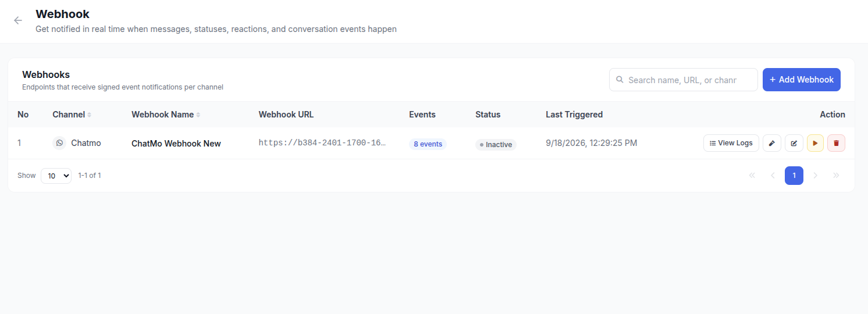Click the test tube icon for ChatMo webhook
Image resolution: width=868 pixels, height=314 pixels.
click(772, 143)
